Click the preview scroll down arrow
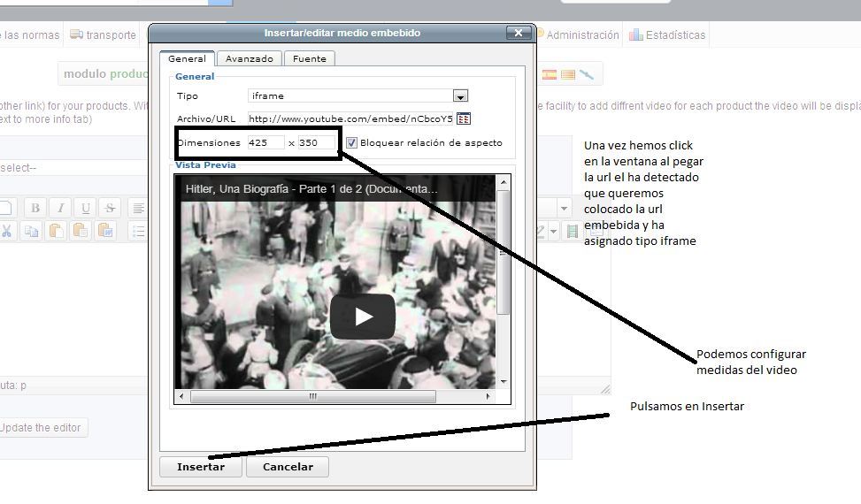The image size is (861, 504). point(503,382)
